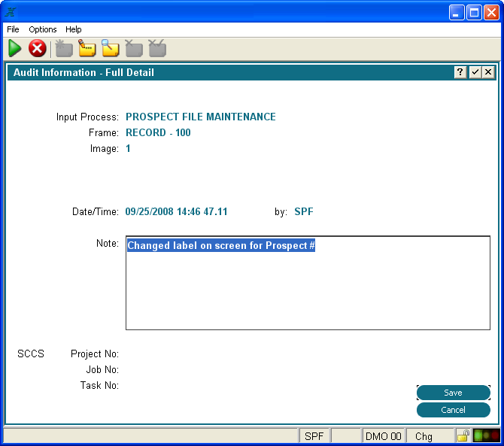Open the Help menu

point(74,29)
